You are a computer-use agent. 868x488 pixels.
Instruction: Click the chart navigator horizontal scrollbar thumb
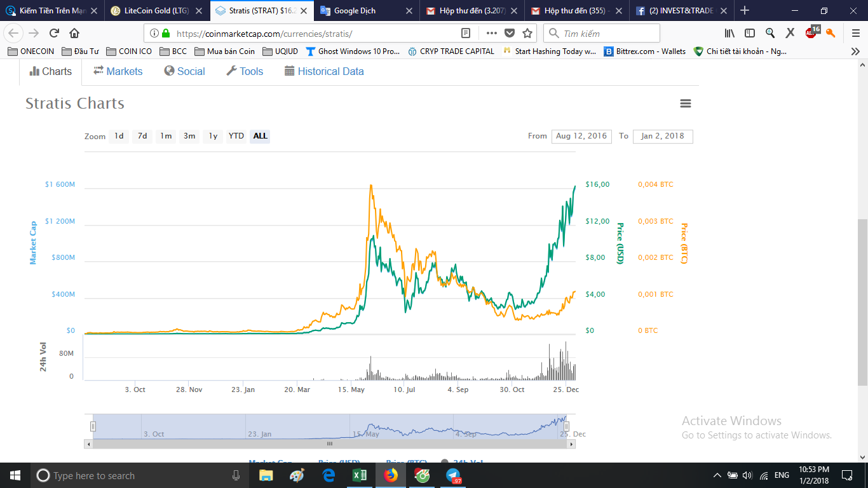(329, 444)
